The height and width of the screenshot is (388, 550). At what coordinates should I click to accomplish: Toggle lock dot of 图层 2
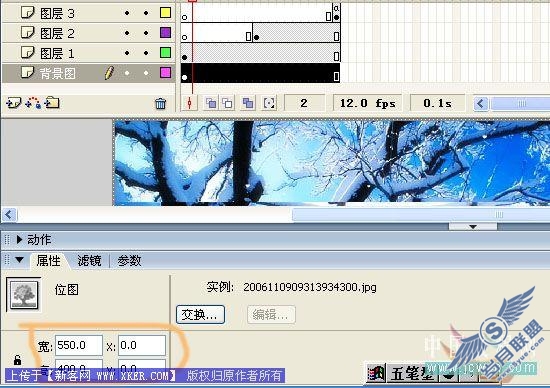[146, 33]
